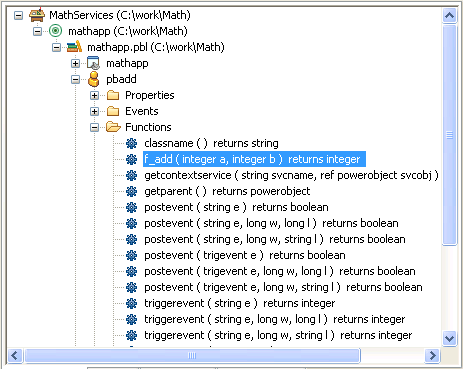The width and height of the screenshot is (463, 369).
Task: Click the Properties folder icon
Action: [x=113, y=95]
